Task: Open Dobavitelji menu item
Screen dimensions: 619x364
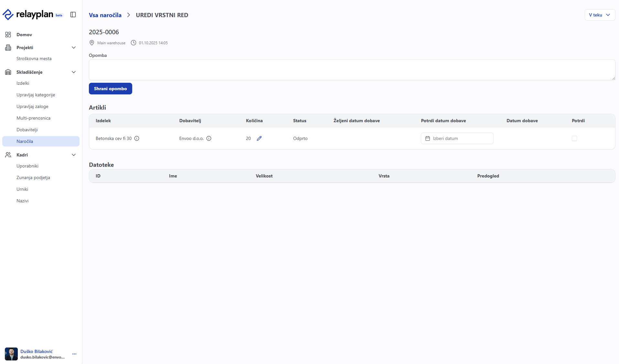Action: 27,130
